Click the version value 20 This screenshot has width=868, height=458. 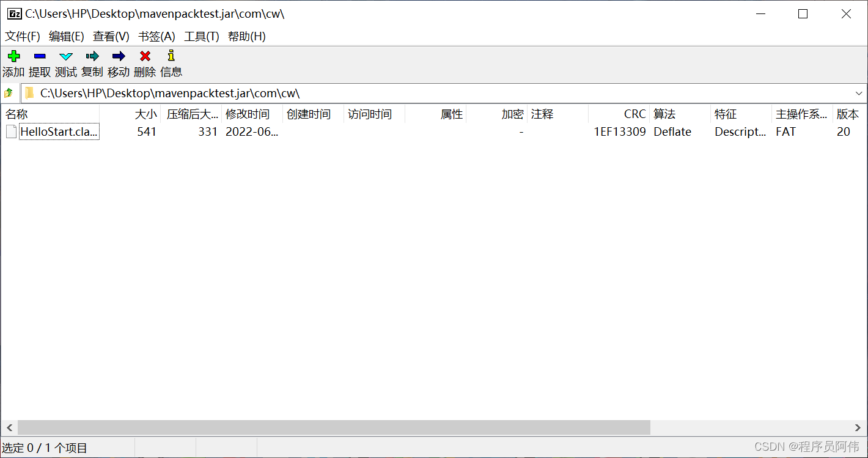click(844, 131)
